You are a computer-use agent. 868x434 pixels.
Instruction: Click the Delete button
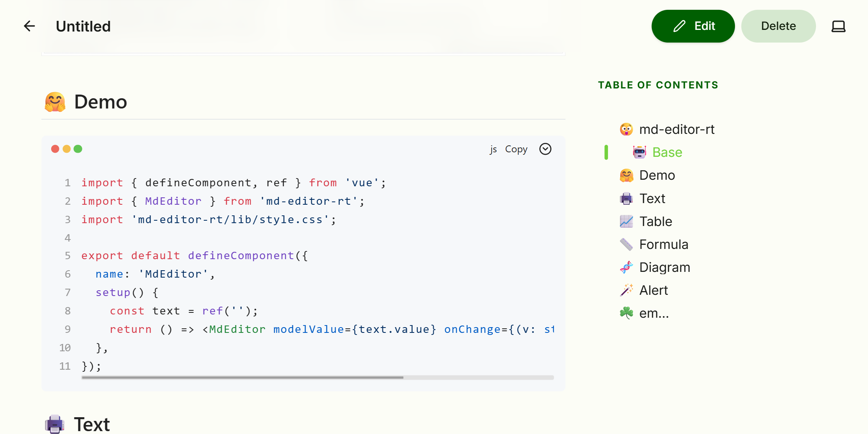778,26
